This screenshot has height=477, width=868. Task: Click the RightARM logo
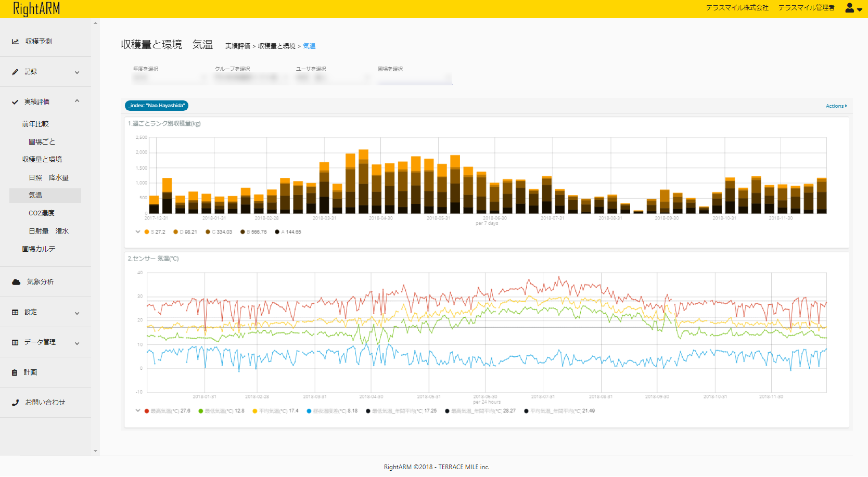(36, 9)
